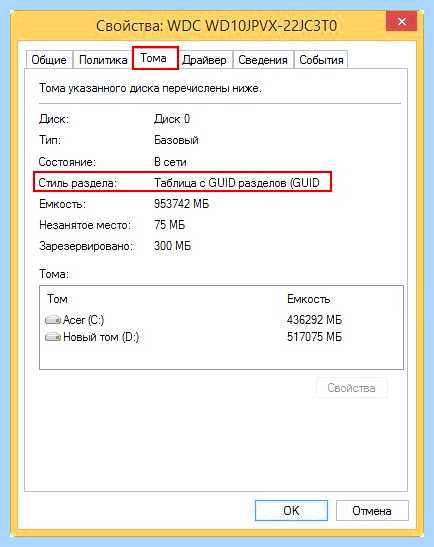Click the Зарезервировано label

click(x=86, y=246)
